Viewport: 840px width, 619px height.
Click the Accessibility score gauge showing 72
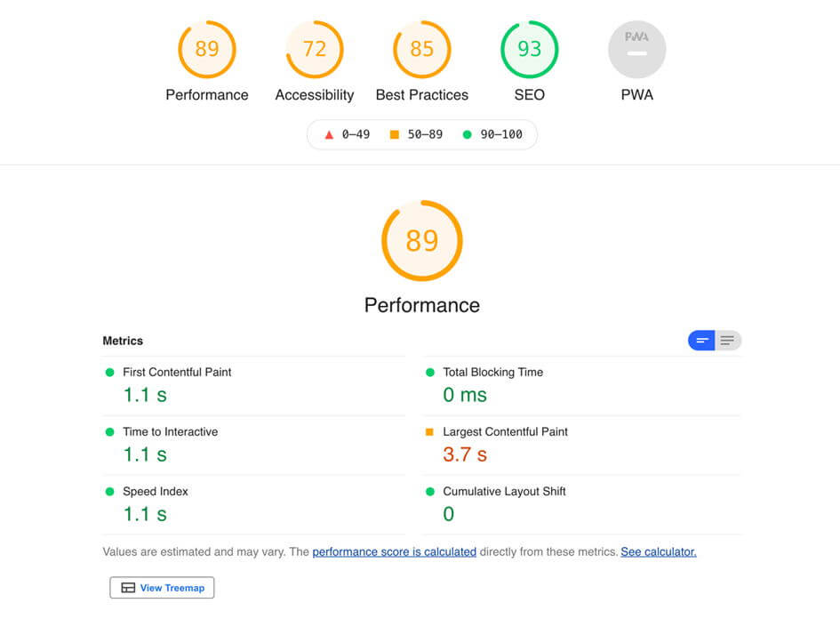click(x=315, y=49)
